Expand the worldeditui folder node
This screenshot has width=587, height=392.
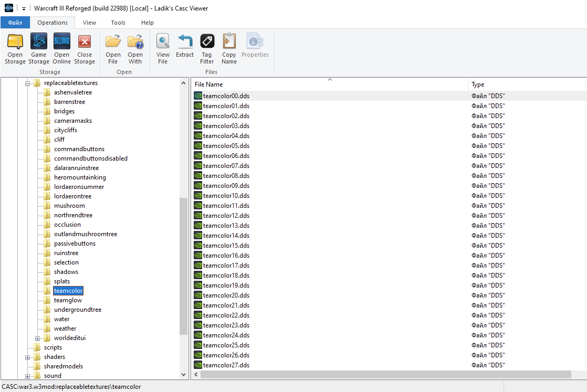point(37,338)
